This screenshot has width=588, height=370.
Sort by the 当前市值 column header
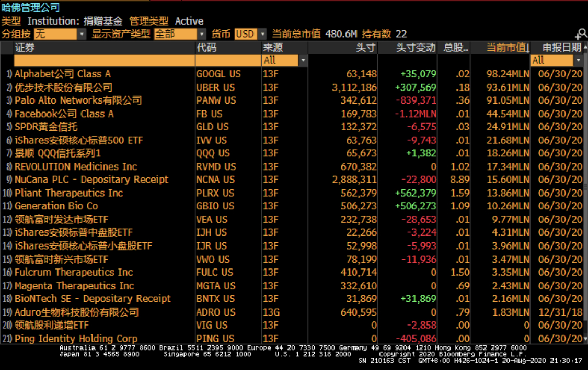[x=500, y=48]
